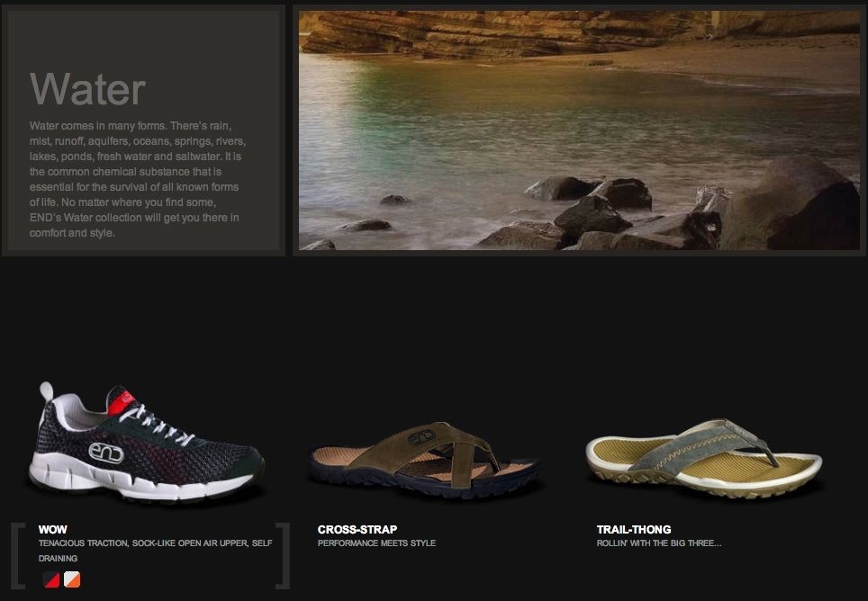The width and height of the screenshot is (868, 601).
Task: Click the WOW product title
Action: coord(52,529)
